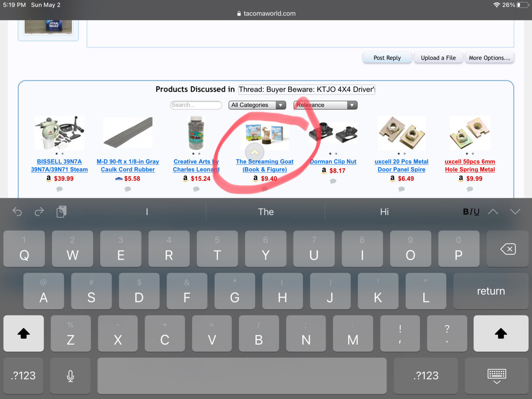Screen dimensions: 532x399
Task: Tap the Amazon logo beside $39.99
Action: click(x=49, y=178)
